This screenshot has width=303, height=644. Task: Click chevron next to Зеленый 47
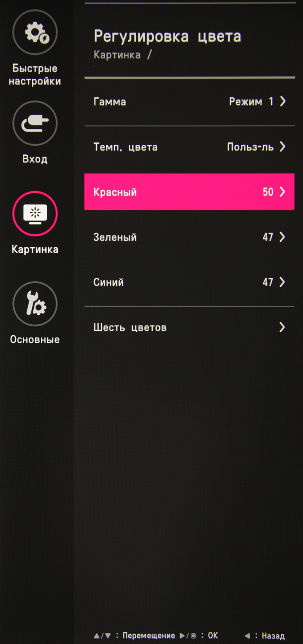pos(283,237)
